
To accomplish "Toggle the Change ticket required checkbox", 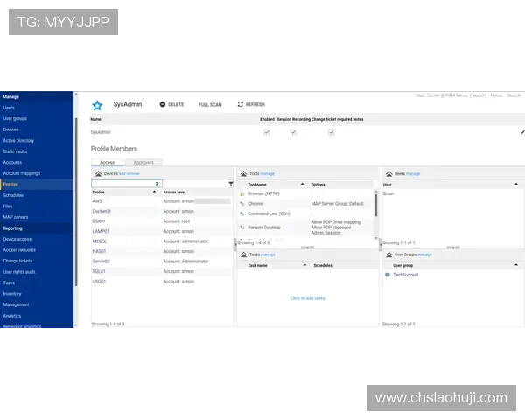I will [331, 132].
